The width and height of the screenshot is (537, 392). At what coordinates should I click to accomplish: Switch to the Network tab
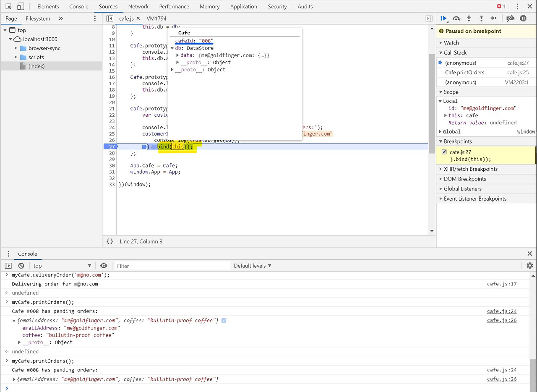pos(138,6)
